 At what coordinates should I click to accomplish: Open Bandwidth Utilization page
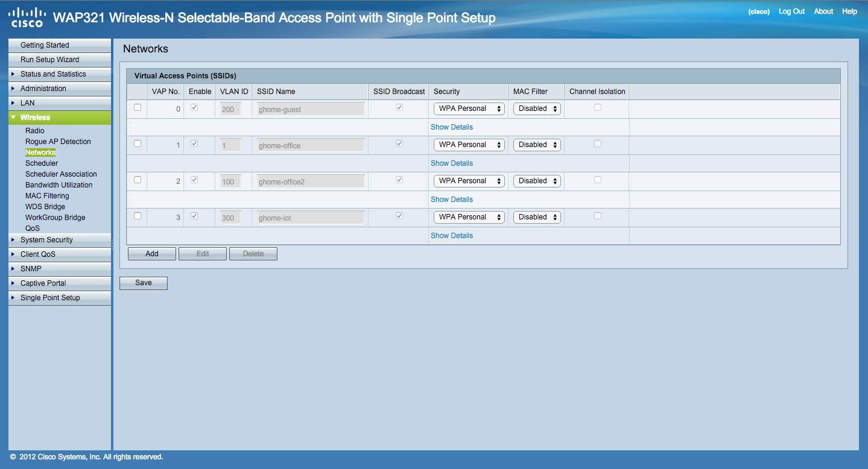tap(59, 185)
